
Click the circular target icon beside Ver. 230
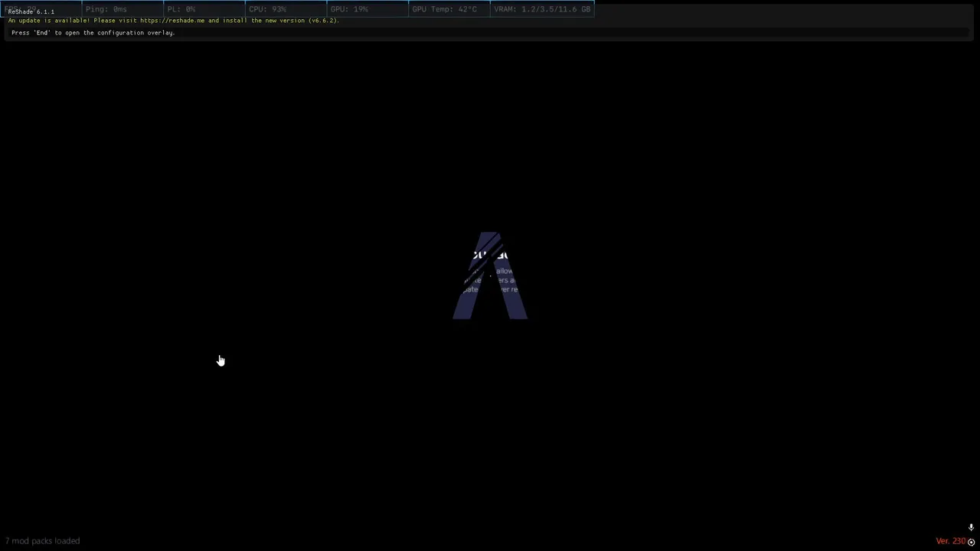pos(972,542)
